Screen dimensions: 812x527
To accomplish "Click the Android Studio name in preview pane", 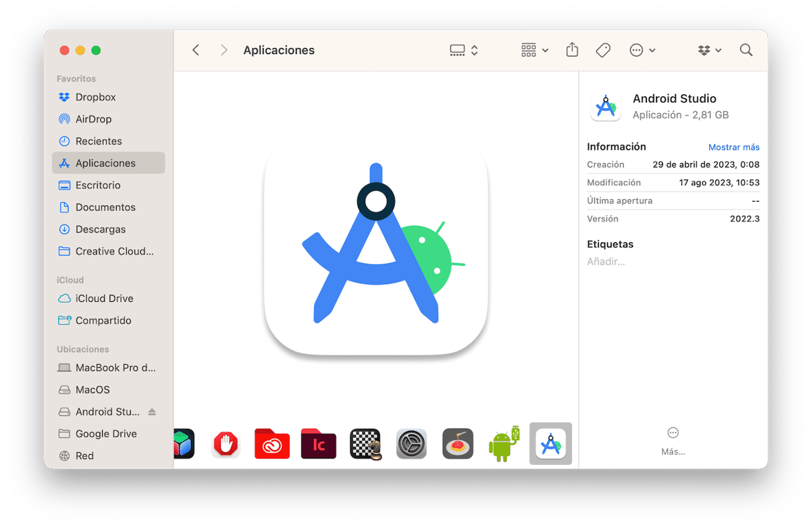I will point(674,99).
